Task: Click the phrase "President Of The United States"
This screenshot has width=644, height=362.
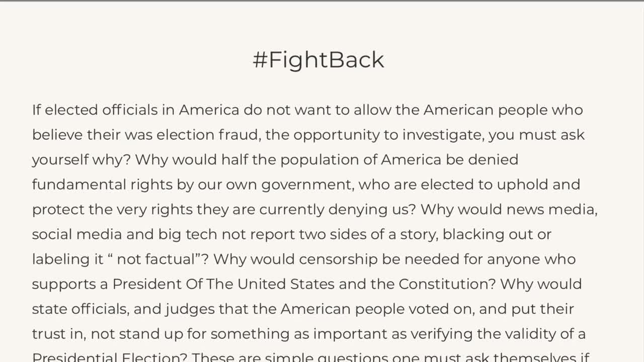Action: click(x=223, y=284)
